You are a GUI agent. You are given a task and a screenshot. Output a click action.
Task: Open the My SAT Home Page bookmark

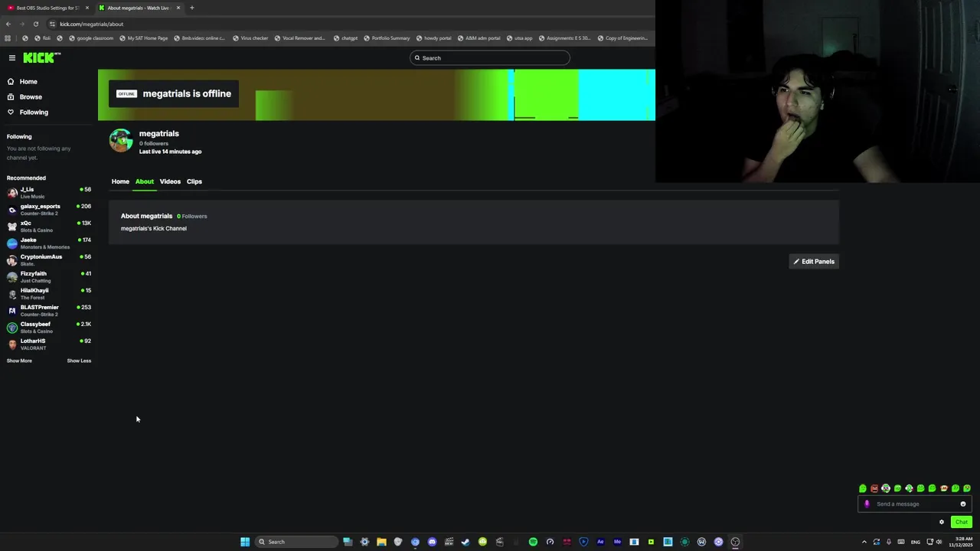(x=144, y=38)
